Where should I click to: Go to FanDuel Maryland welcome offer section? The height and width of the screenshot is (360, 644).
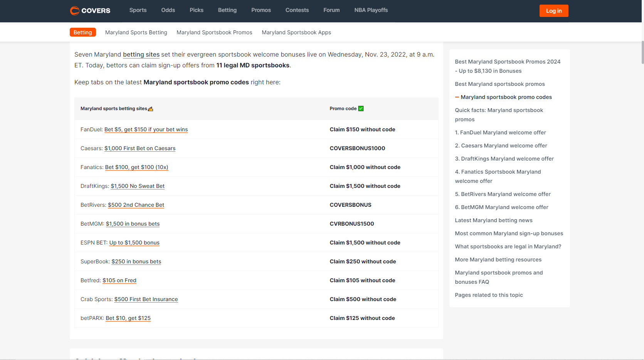coord(500,132)
